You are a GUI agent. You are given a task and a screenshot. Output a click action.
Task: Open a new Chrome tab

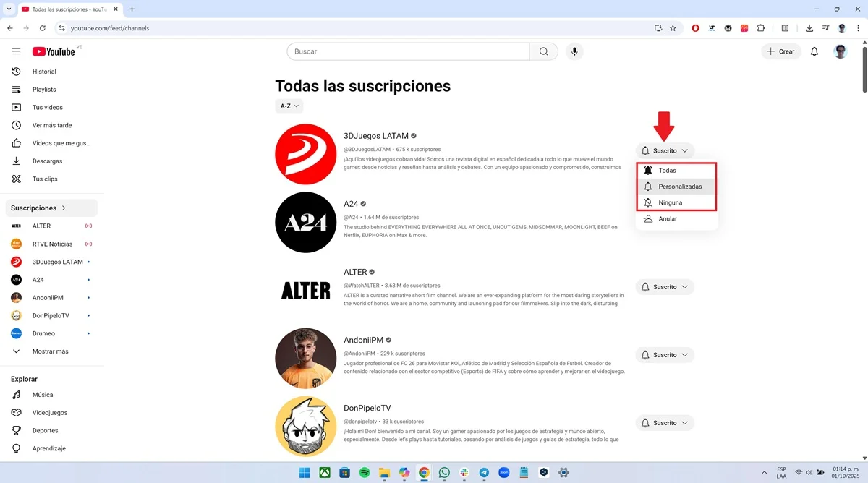click(x=132, y=9)
